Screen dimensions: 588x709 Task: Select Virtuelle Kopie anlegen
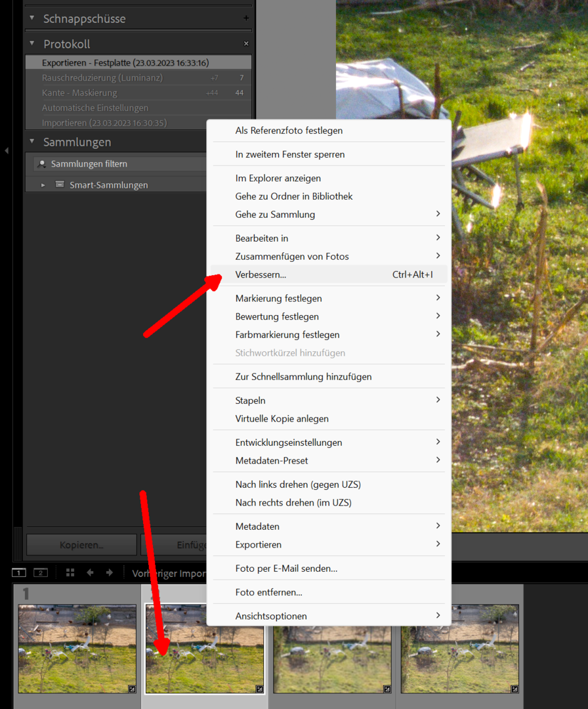(x=282, y=418)
